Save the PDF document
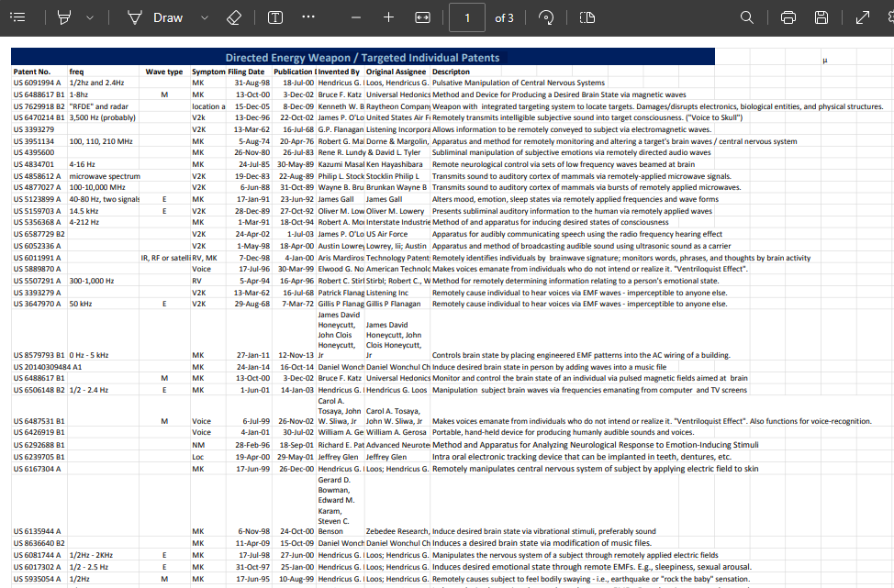 click(x=821, y=17)
